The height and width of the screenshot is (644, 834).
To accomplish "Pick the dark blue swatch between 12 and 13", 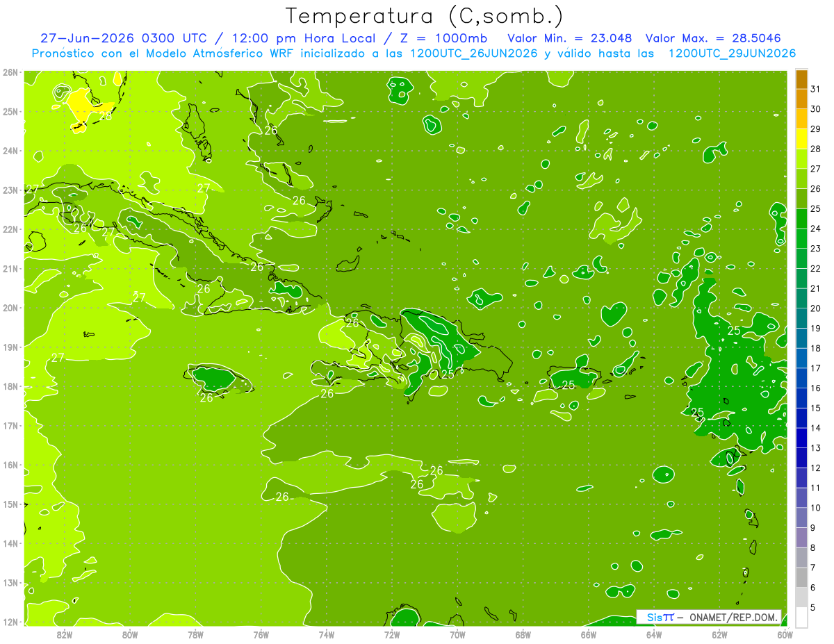I will pyautogui.click(x=801, y=458).
